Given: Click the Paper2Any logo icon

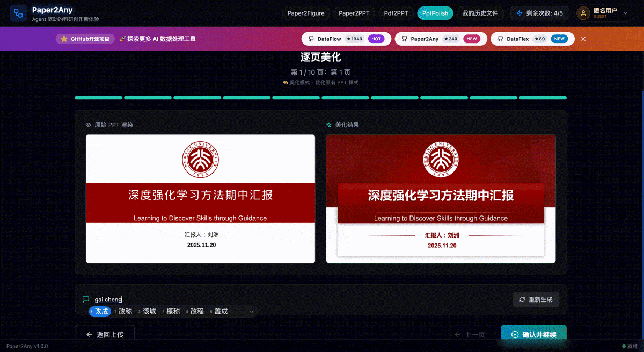Looking at the screenshot, I should (18, 13).
